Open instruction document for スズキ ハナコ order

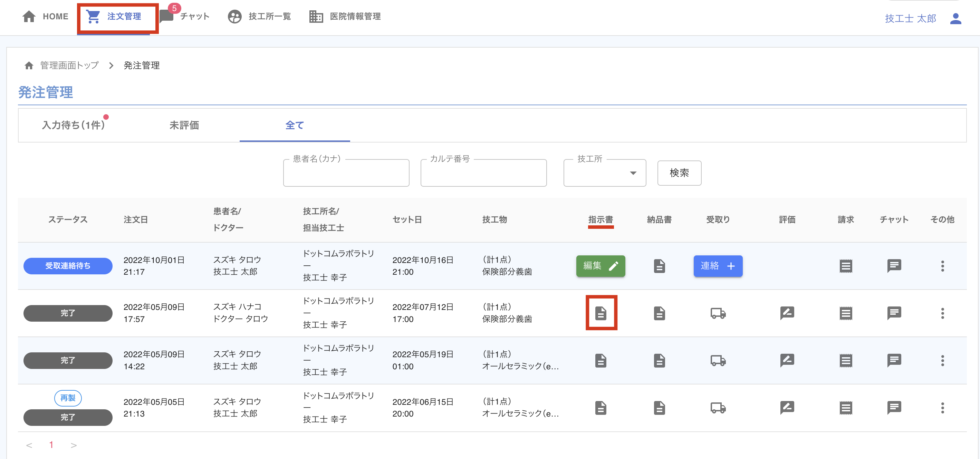pyautogui.click(x=601, y=313)
